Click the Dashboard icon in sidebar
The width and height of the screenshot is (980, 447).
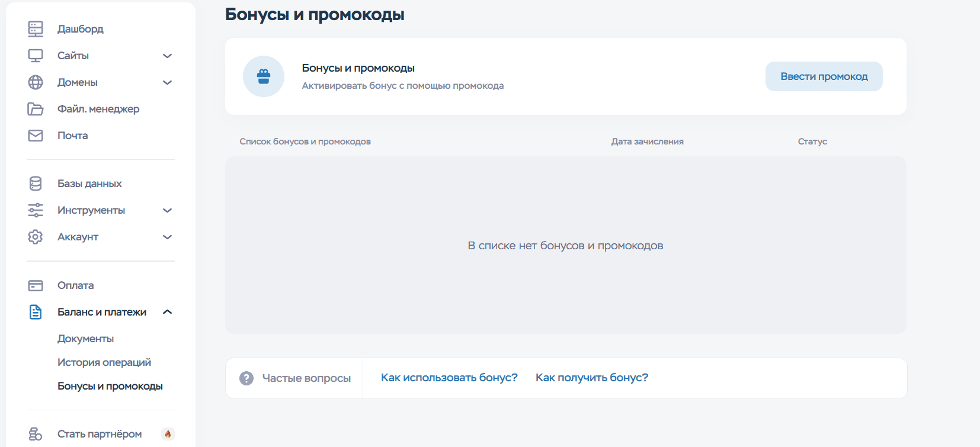pyautogui.click(x=36, y=28)
